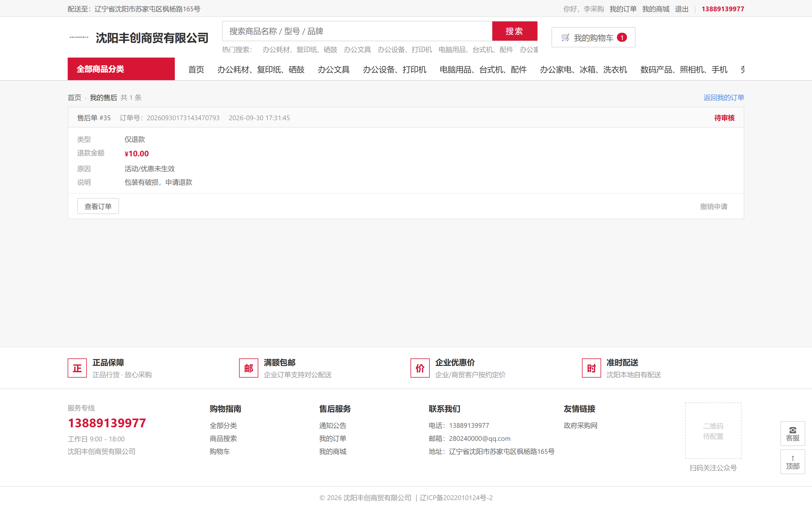Open 办公设备、打印机 nav category

[x=395, y=69]
